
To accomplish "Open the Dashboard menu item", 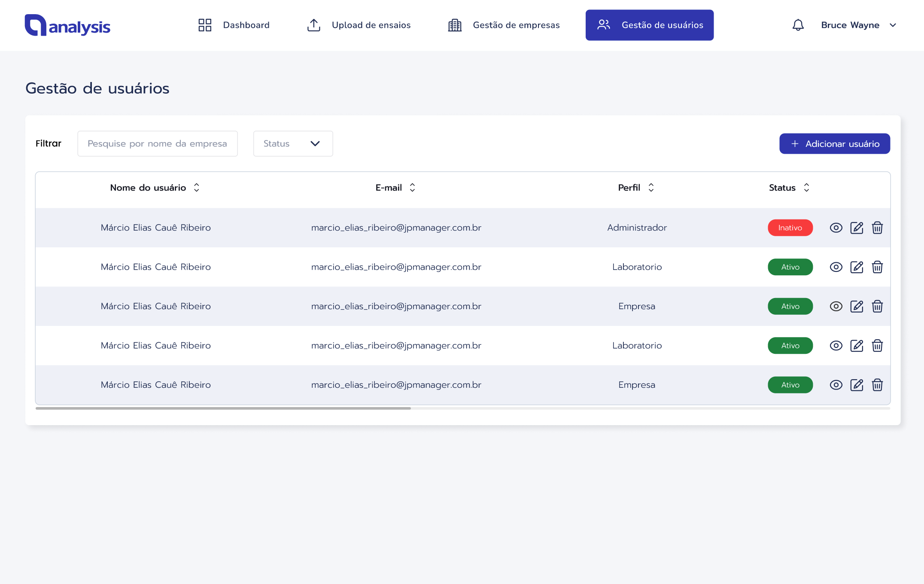I will pos(234,25).
